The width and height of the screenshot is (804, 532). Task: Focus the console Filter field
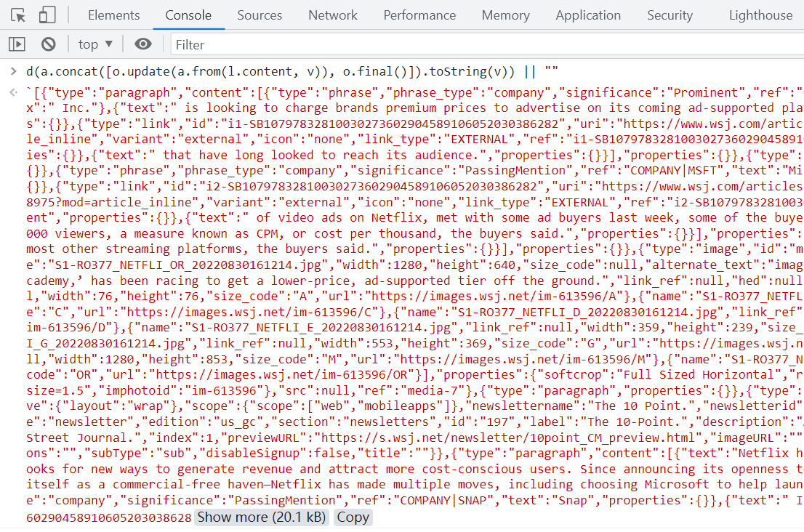click(x=487, y=44)
